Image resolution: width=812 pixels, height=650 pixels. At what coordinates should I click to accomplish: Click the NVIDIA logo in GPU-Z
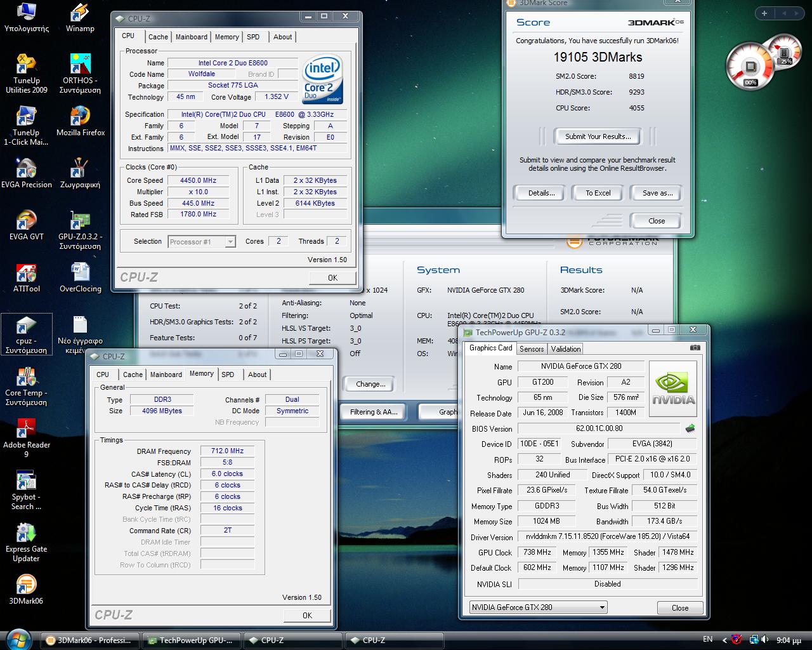tap(674, 390)
